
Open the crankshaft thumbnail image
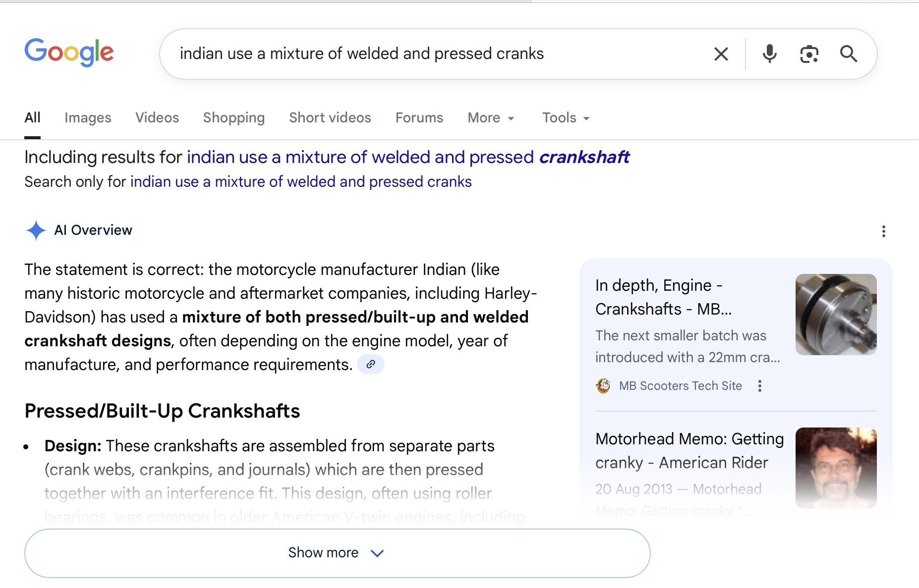(x=836, y=315)
